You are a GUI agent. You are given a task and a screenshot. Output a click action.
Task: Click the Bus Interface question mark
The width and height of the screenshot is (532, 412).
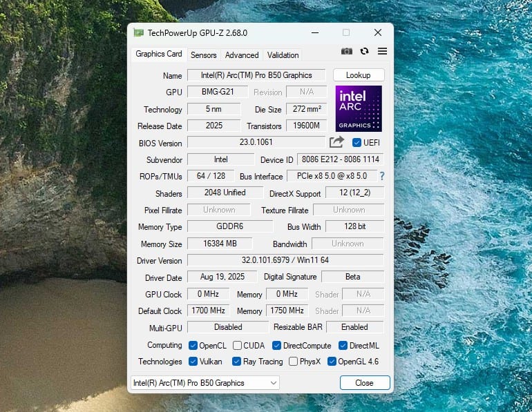(382, 176)
